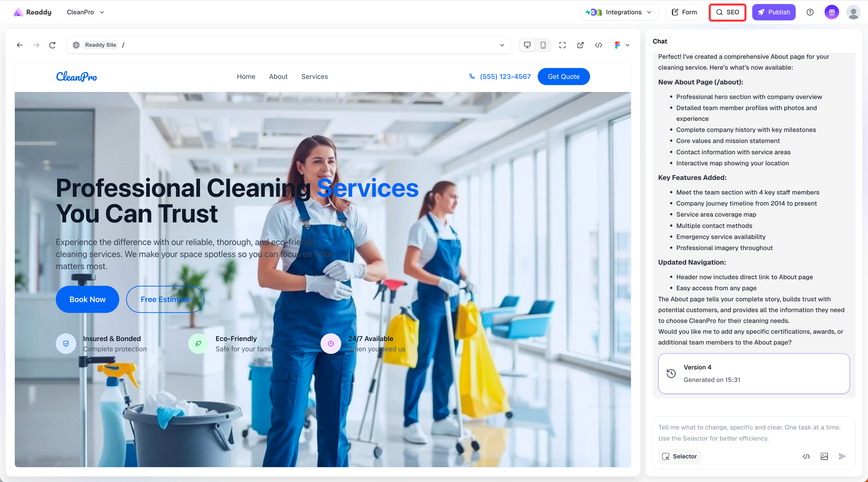Image resolution: width=868 pixels, height=482 pixels.
Task: Click the browser back arrow icon
Action: (x=20, y=45)
